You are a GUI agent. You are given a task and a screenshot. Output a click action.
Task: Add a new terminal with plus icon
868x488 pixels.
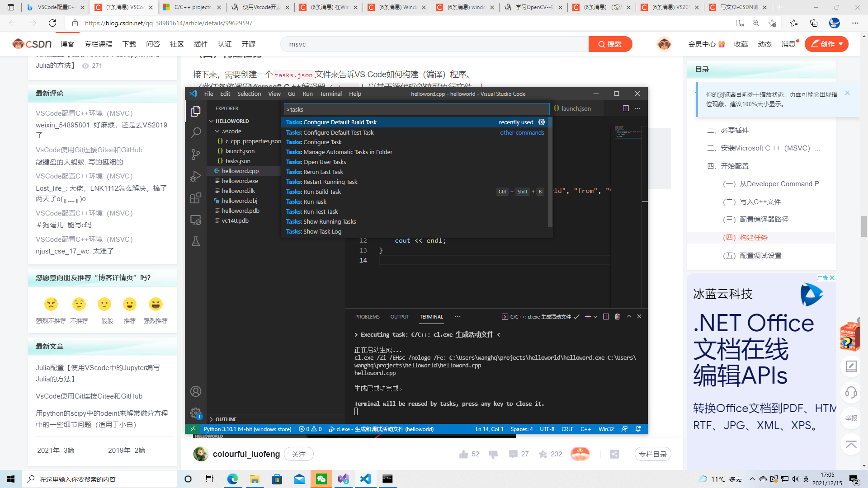pyautogui.click(x=588, y=317)
